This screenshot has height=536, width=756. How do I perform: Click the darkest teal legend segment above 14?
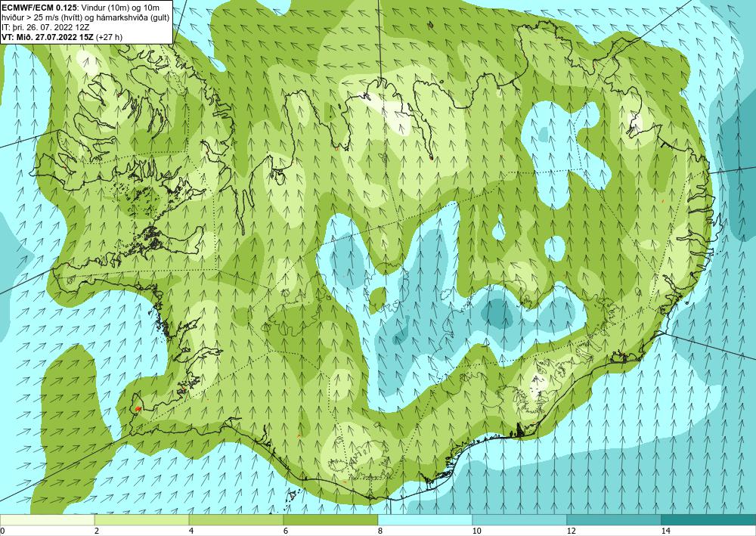(709, 520)
